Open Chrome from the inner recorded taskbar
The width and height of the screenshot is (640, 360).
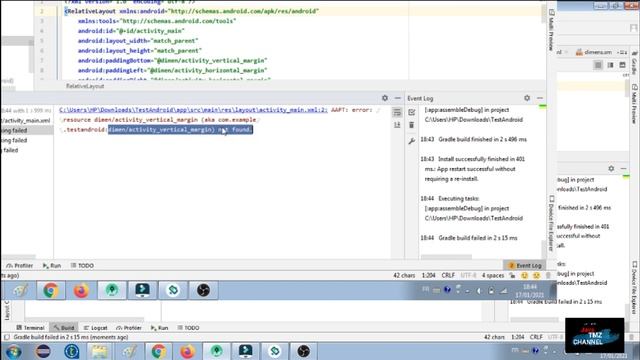coord(51,290)
